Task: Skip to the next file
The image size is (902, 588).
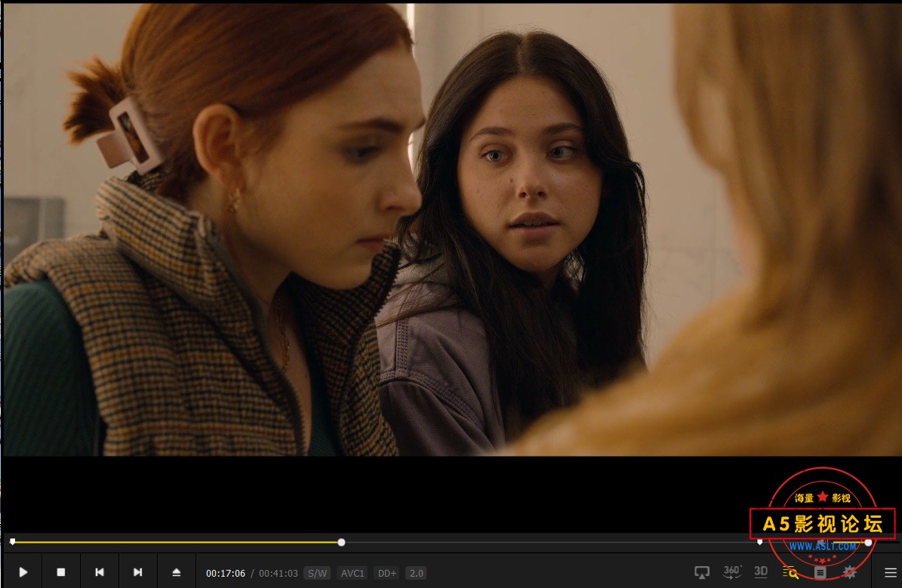Action: (137, 572)
